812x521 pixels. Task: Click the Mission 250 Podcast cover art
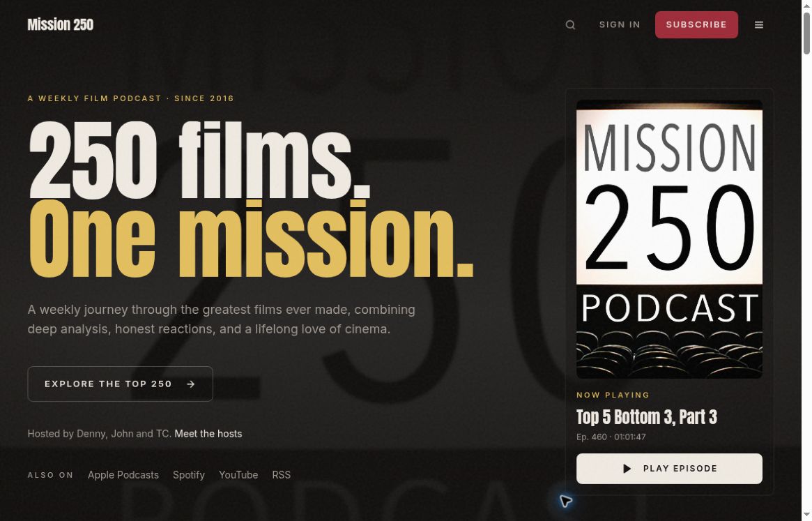[x=669, y=239]
